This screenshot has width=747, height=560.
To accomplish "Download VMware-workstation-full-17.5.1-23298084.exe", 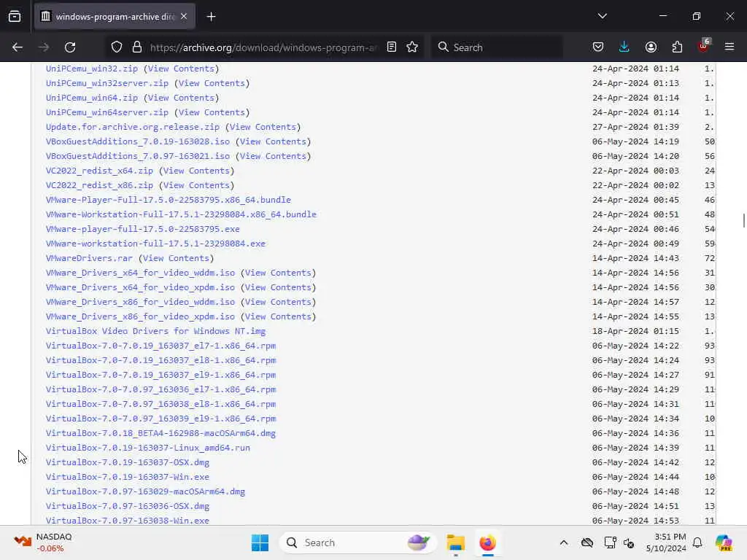I will [156, 244].
